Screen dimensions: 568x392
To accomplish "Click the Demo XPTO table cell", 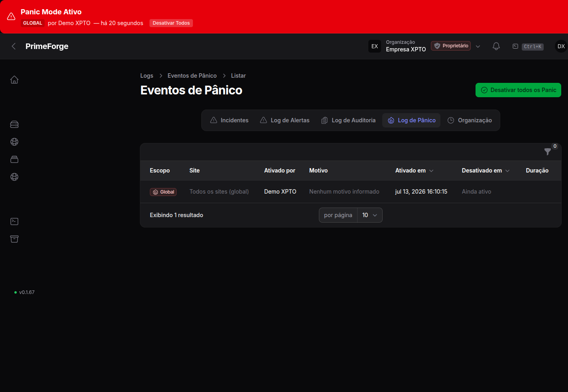I will (280, 192).
